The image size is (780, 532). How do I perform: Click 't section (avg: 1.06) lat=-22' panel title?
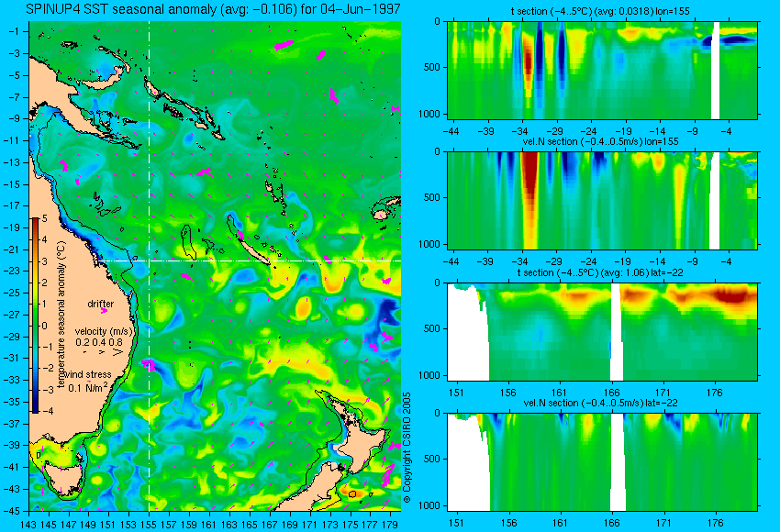600,272
